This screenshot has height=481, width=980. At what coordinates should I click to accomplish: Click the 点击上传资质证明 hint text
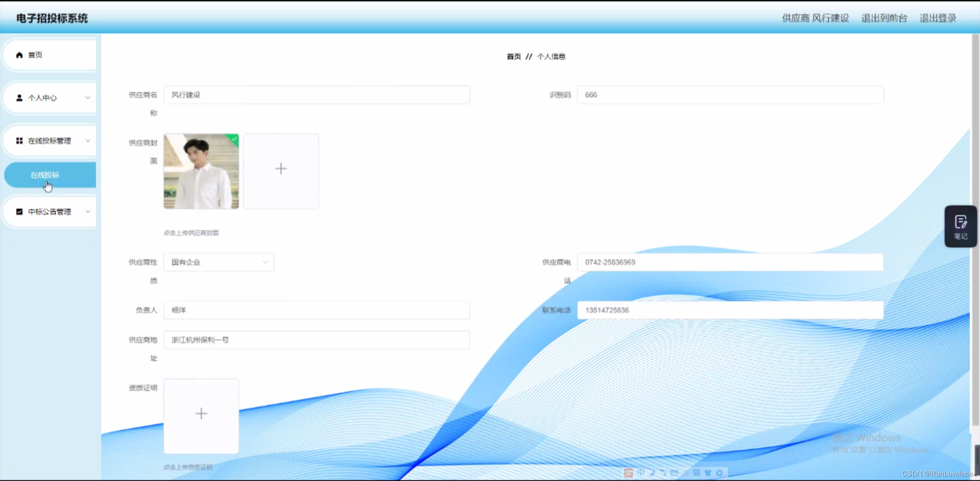(188, 467)
